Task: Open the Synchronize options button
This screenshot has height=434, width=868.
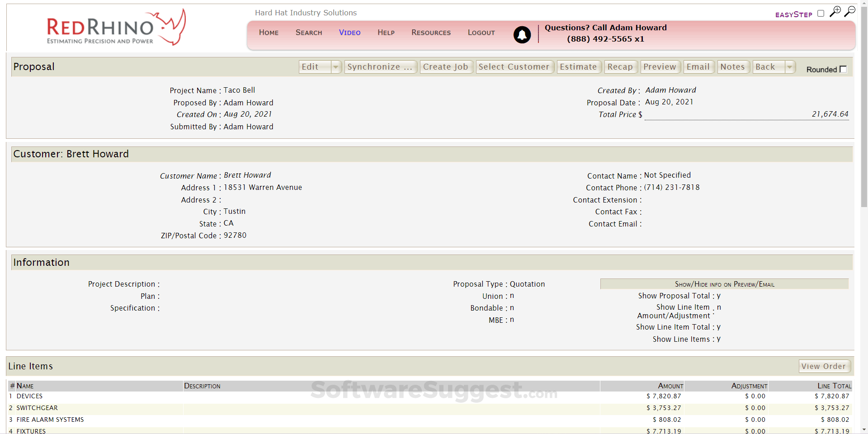Action: click(x=380, y=67)
